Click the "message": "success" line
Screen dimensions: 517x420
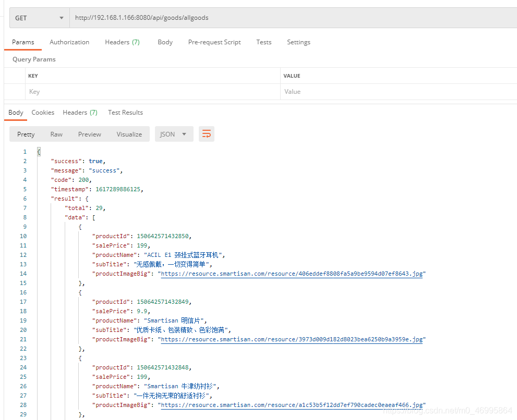tap(87, 170)
